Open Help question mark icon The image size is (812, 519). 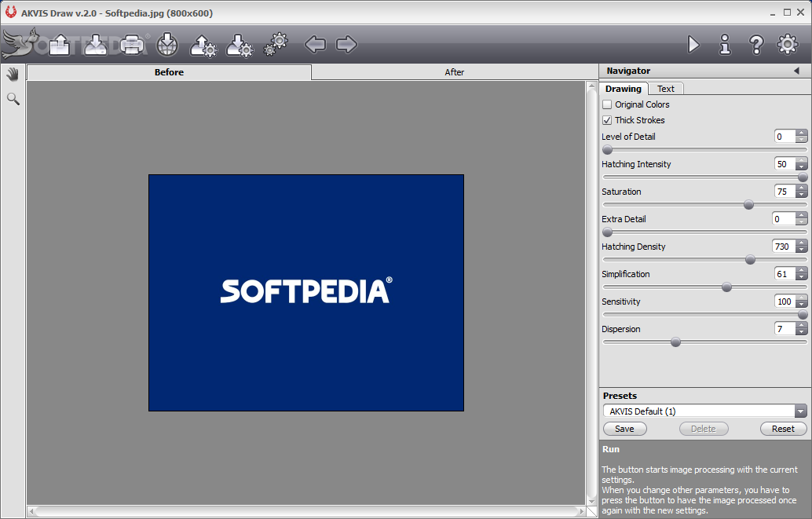click(756, 45)
